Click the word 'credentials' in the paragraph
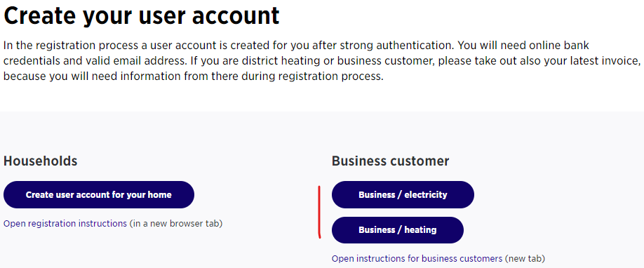 (31, 61)
